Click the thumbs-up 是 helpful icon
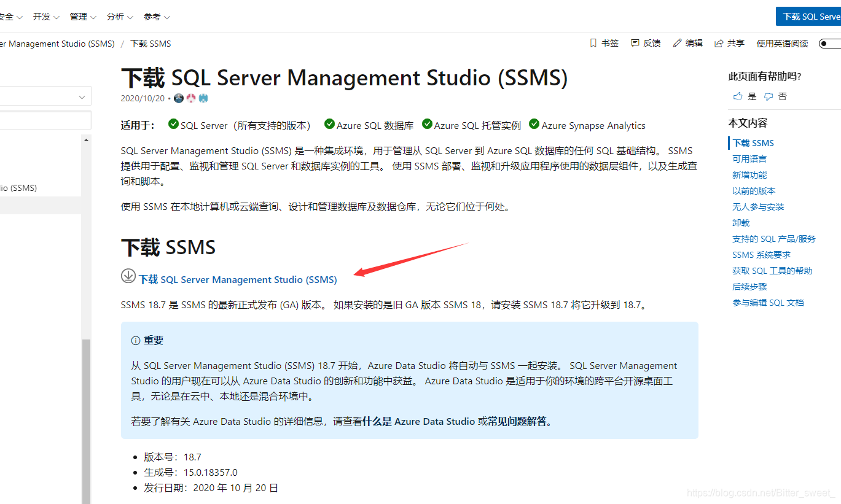 click(x=738, y=96)
